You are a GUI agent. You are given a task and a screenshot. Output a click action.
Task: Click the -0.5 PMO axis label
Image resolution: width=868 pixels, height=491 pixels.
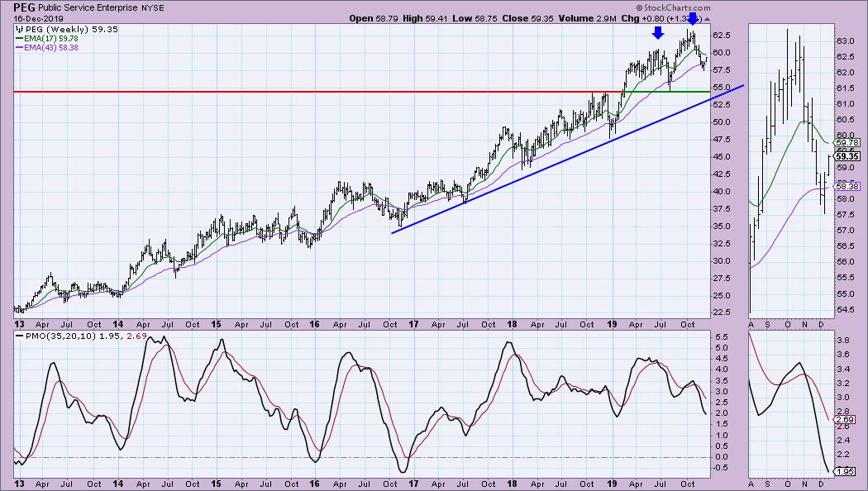click(x=720, y=468)
